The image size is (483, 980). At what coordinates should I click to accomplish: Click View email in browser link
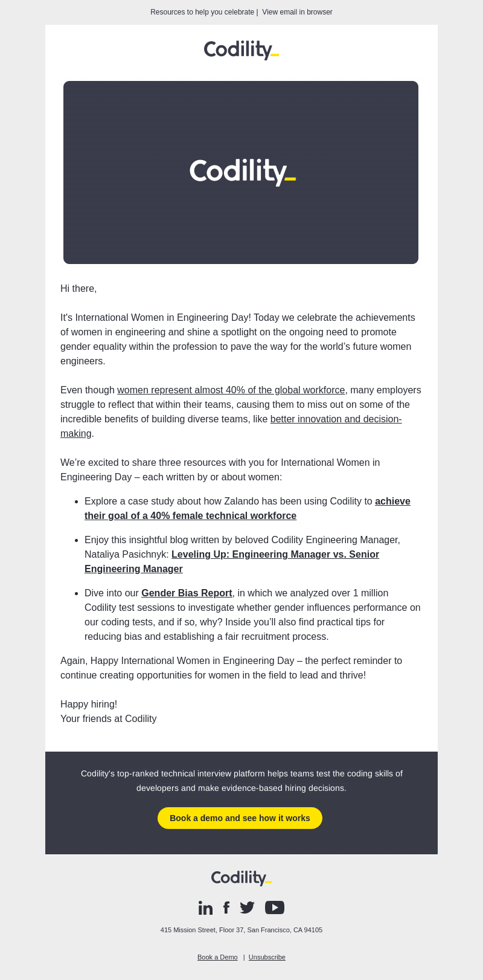[x=297, y=12]
